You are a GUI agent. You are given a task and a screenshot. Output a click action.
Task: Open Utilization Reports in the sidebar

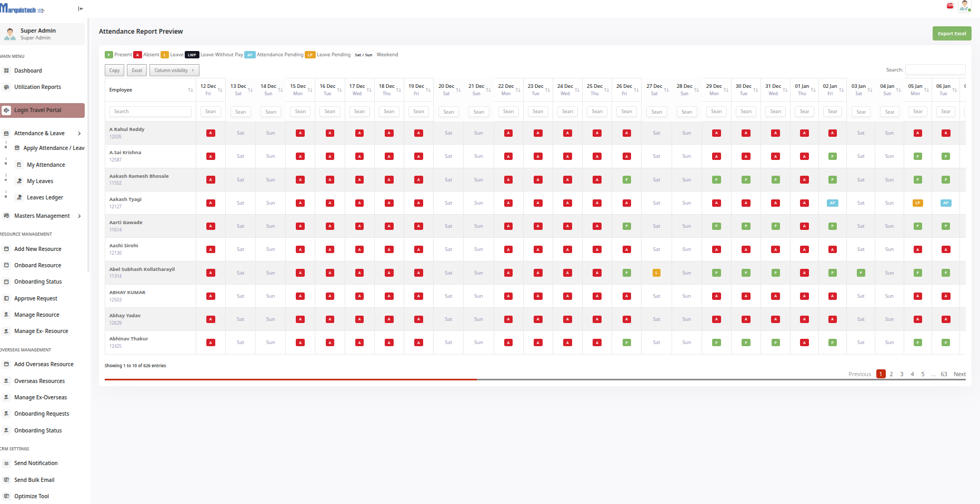click(x=37, y=87)
